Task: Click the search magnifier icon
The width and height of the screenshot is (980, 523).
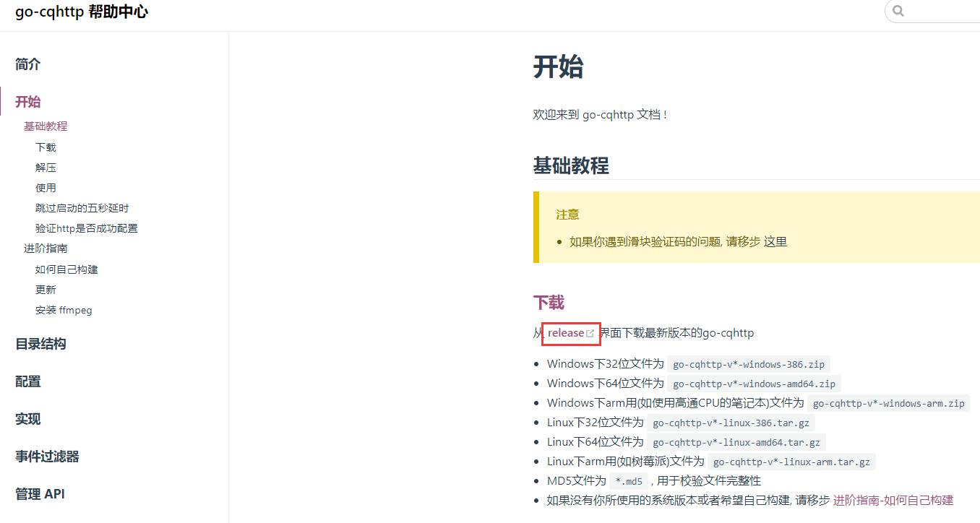Action: 898,11
